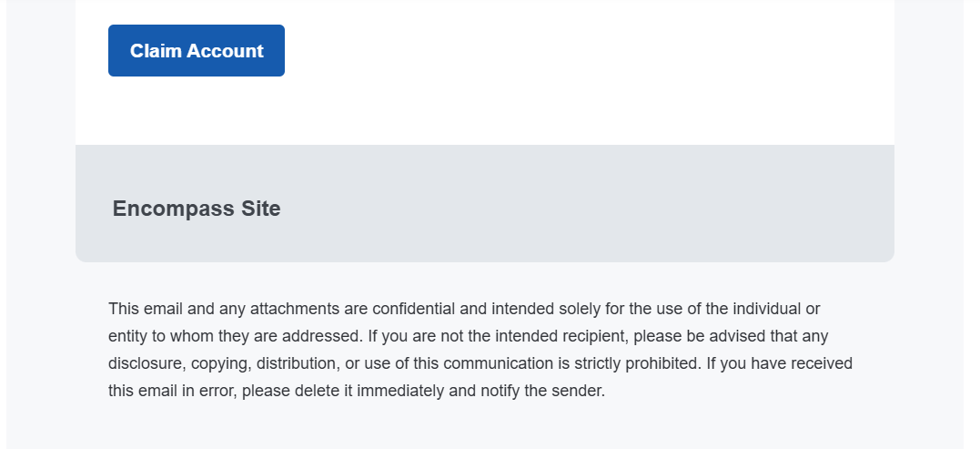
Task: Click the confidentiality disclaimer paragraph
Action: point(480,351)
